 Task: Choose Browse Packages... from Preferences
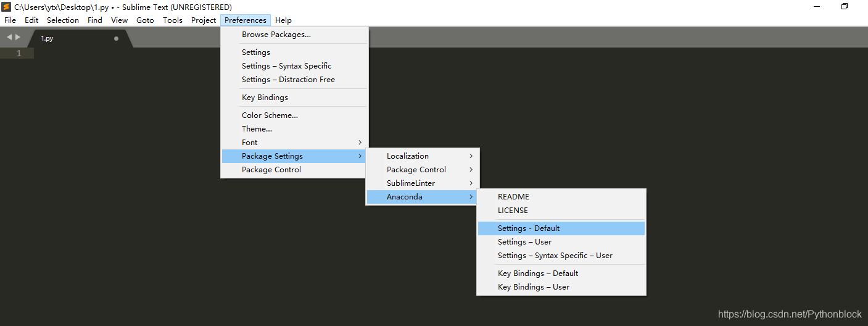click(294, 35)
